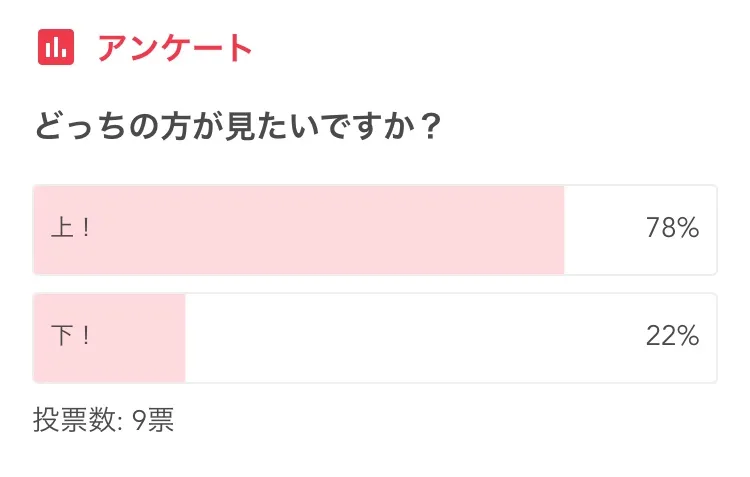Vote for the 22% option row
The image size is (750, 477).
[x=375, y=337]
